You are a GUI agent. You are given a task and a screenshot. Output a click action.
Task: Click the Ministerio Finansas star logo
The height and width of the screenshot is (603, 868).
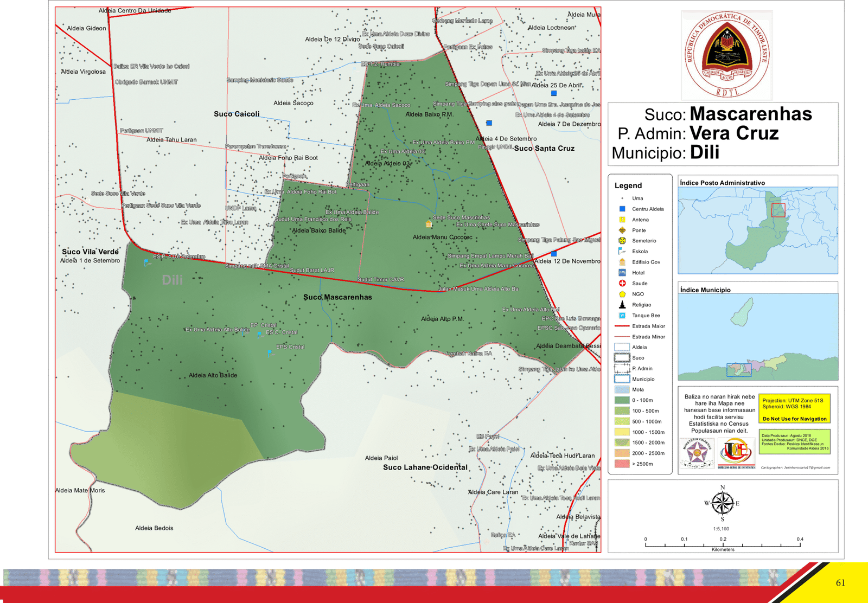tap(697, 453)
